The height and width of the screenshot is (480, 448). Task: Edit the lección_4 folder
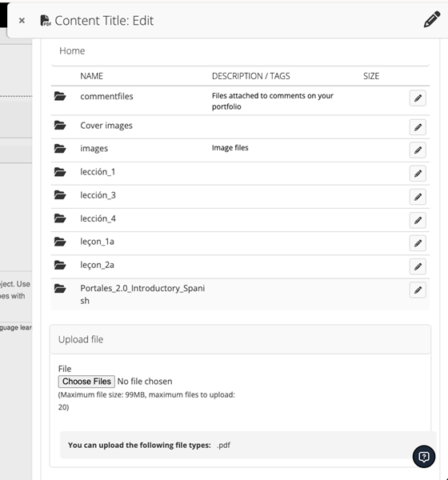point(418,220)
